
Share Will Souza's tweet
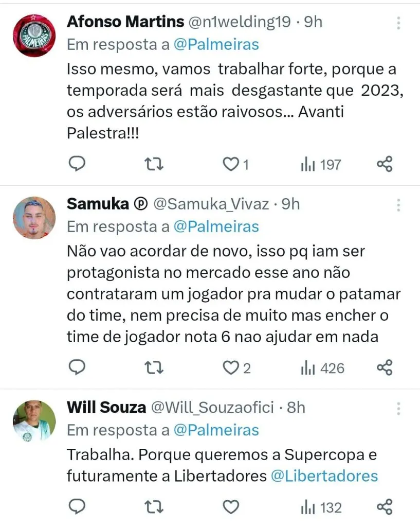(x=385, y=507)
